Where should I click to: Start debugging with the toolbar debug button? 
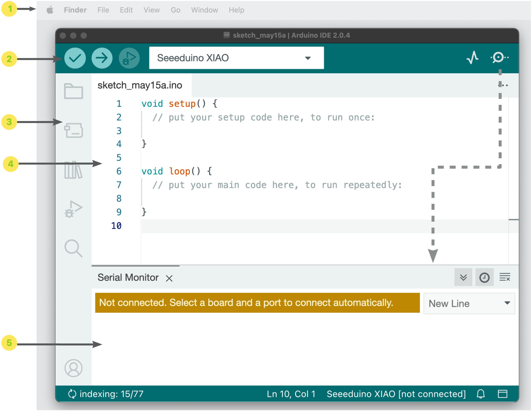point(129,58)
